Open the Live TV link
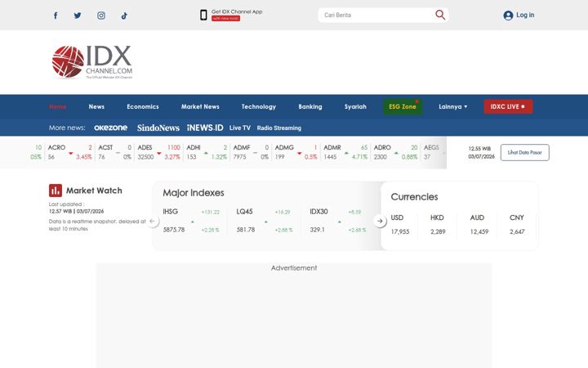 (x=240, y=128)
